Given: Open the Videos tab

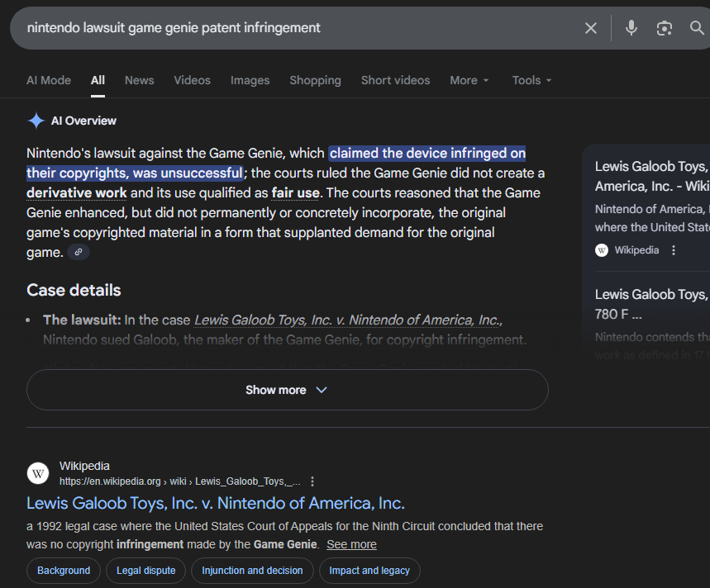Looking at the screenshot, I should pos(193,80).
